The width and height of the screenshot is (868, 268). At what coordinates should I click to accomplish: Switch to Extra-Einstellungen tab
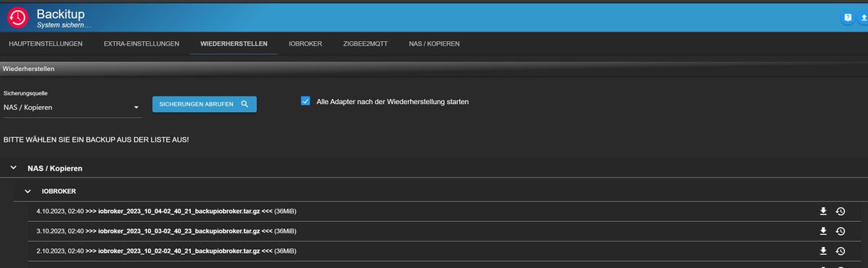point(141,43)
